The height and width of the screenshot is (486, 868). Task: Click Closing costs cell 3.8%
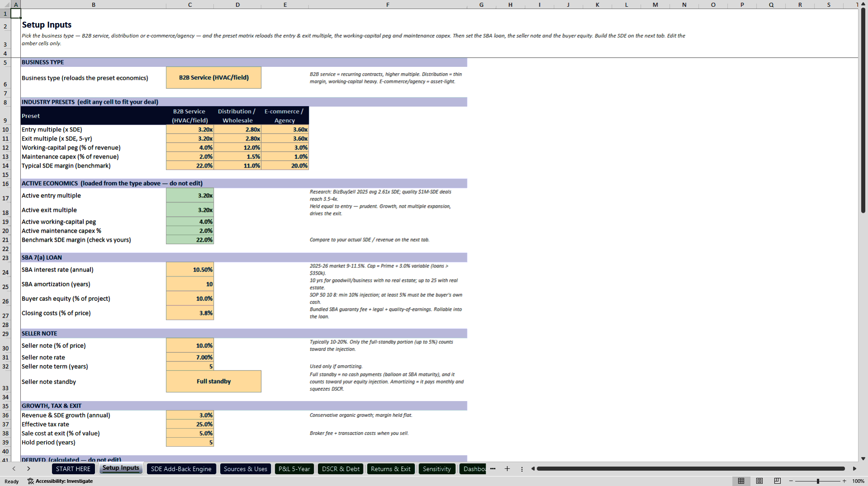190,313
